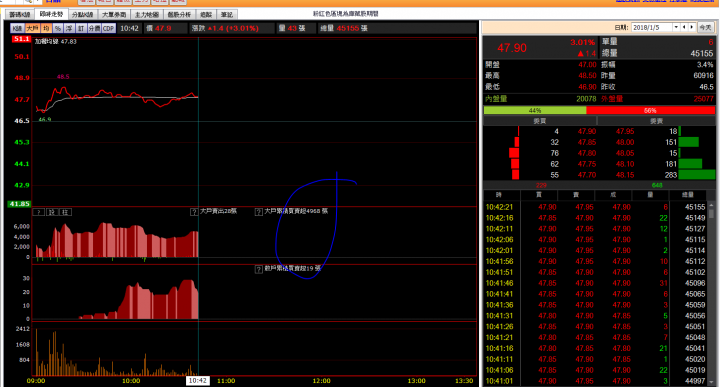The width and height of the screenshot is (720, 387).
Task: Switch to the 分點K線 tab
Action: [83, 15]
